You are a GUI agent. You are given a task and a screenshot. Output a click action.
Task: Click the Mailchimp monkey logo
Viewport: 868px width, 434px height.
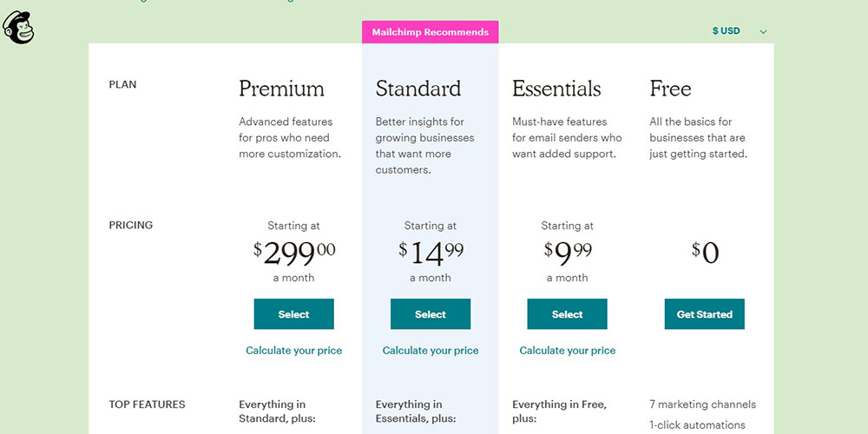click(x=18, y=27)
